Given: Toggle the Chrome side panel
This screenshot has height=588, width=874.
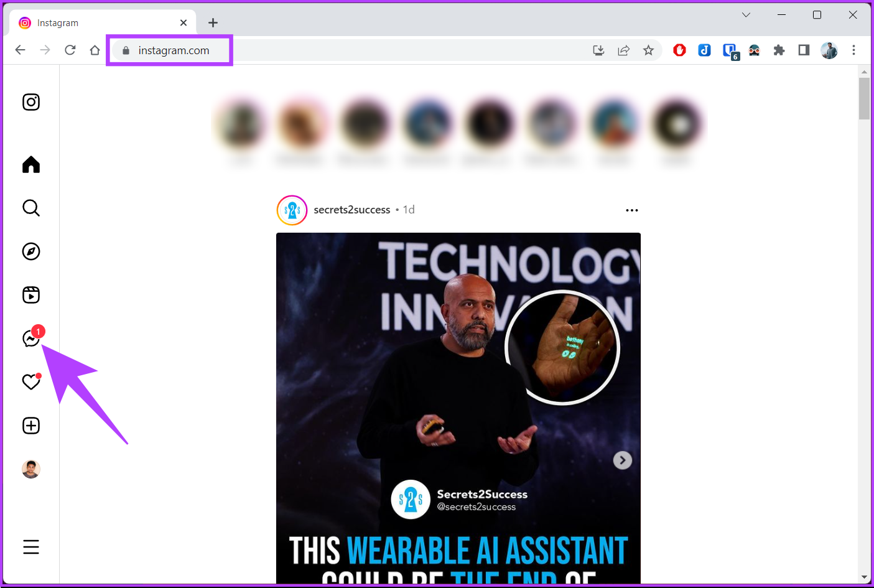Looking at the screenshot, I should [x=804, y=50].
